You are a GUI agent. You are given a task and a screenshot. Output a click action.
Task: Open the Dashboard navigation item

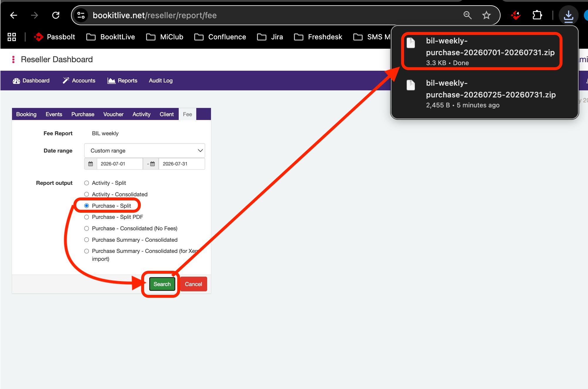(31, 80)
